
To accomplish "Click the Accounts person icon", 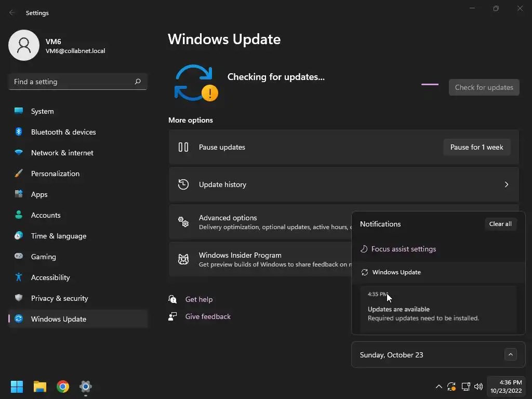I will (x=19, y=215).
